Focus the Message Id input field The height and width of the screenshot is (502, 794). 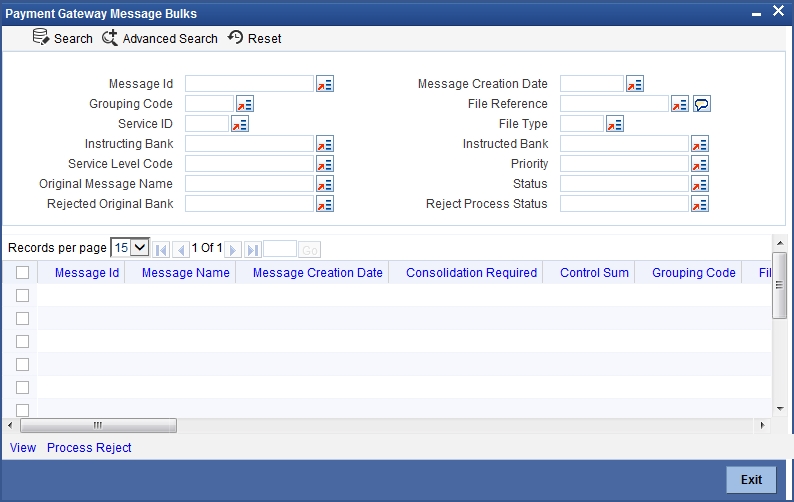[249, 84]
